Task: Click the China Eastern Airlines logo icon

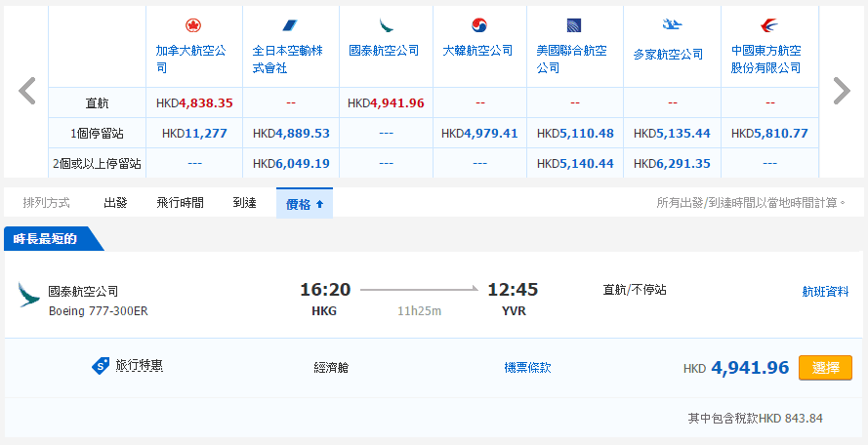Action: click(767, 25)
